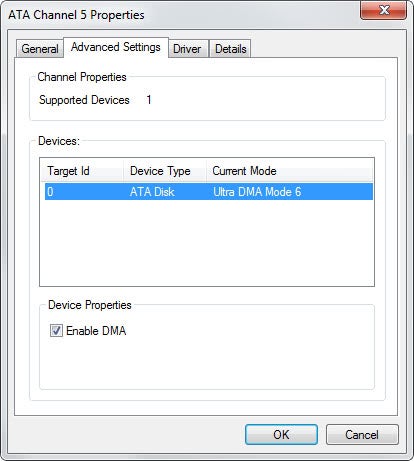Click the Enable DMA label text
This screenshot has height=461, width=414.
pyautogui.click(x=96, y=331)
